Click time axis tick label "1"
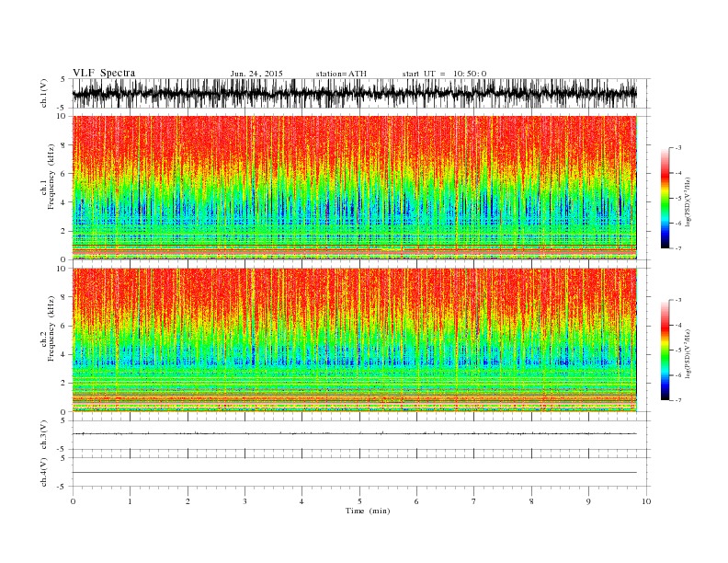The image size is (728, 563). [x=130, y=501]
